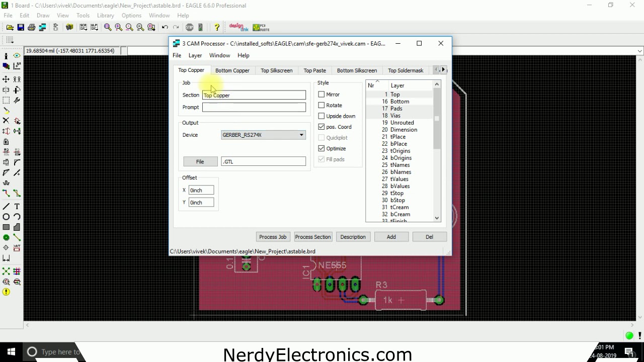644x362 pixels.
Task: Undo the last action in EAGLE
Action: [x=165, y=27]
